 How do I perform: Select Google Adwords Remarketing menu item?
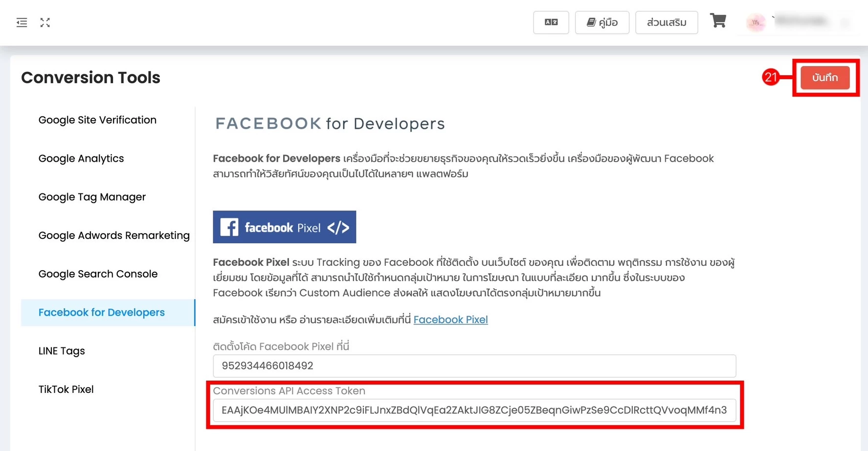point(114,236)
